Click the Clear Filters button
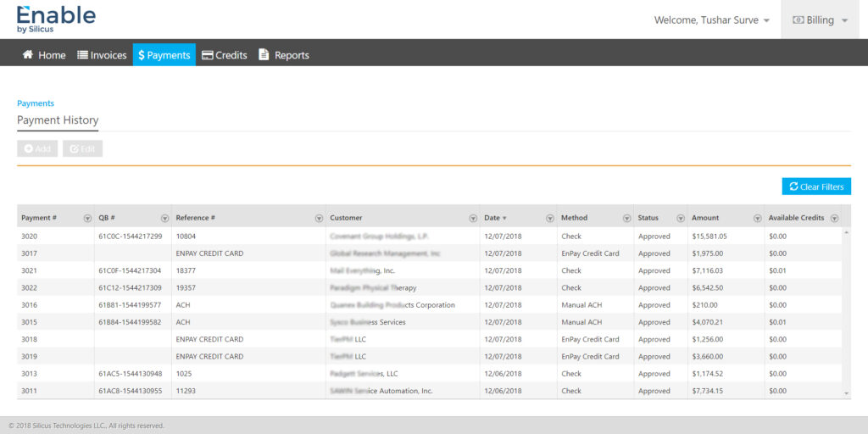Image resolution: width=868 pixels, height=434 pixels. [816, 186]
